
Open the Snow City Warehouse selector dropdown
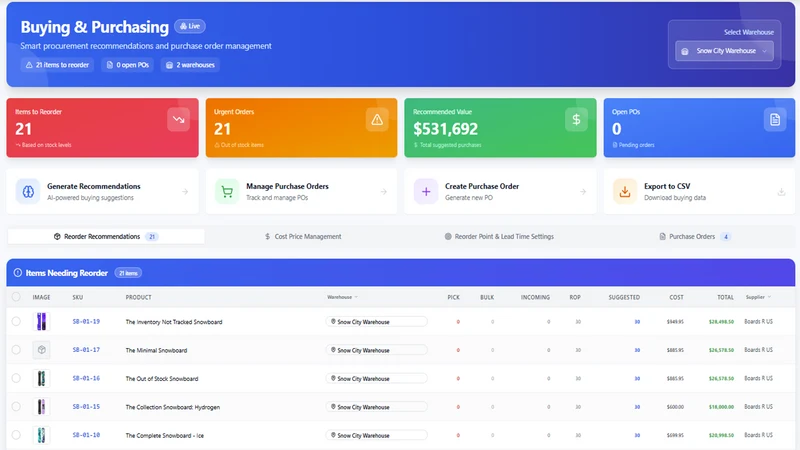pos(724,51)
